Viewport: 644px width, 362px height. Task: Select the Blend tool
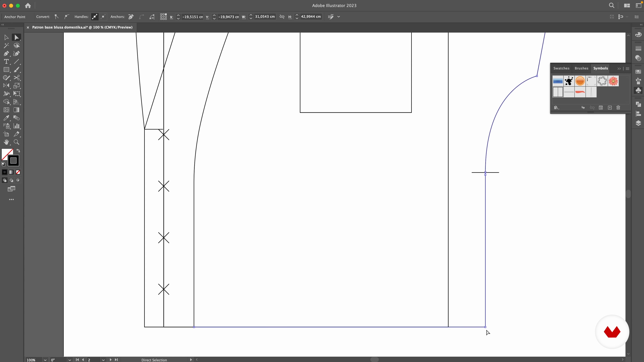[x=16, y=118]
